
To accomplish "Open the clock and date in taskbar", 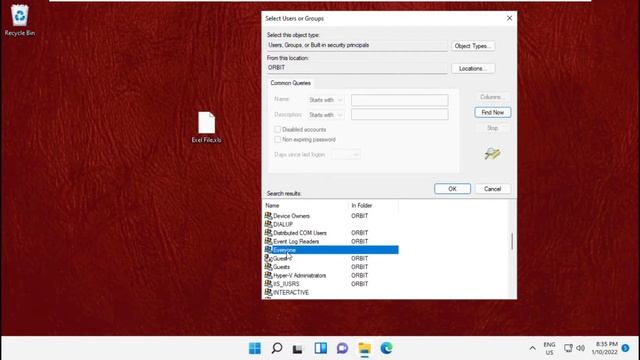I will point(605,348).
